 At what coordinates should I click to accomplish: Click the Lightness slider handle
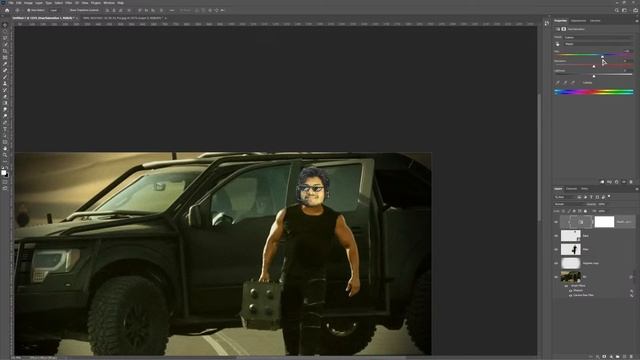point(594,76)
